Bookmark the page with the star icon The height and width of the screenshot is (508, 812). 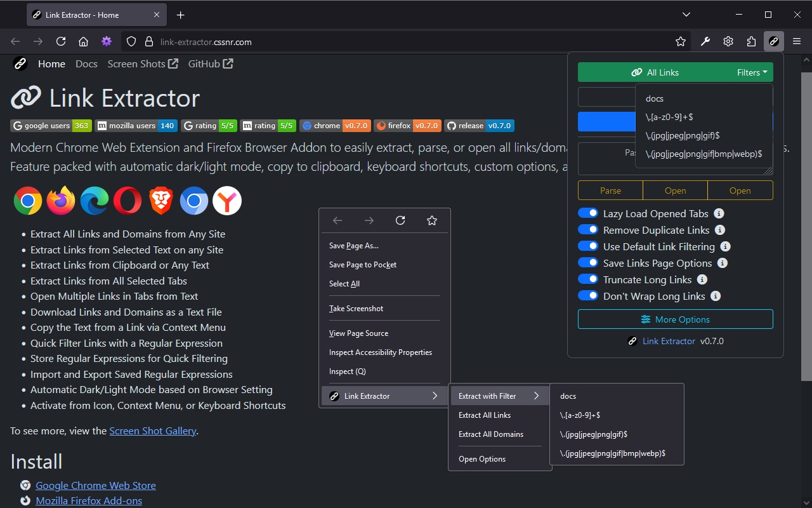click(680, 41)
